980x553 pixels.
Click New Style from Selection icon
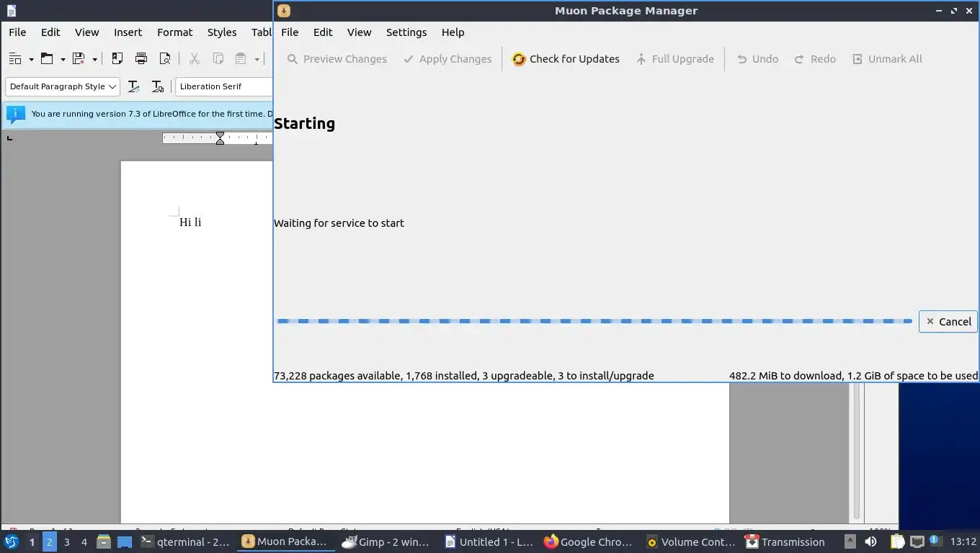(x=157, y=86)
